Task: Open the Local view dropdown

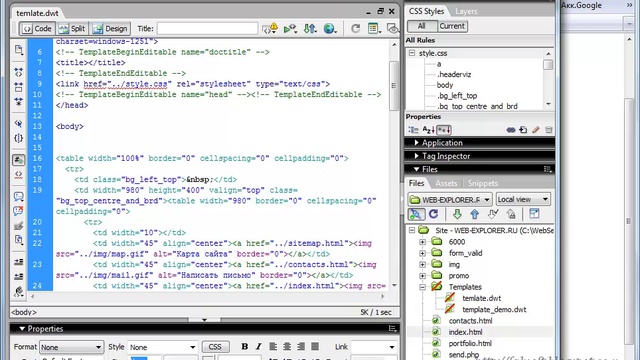Action: click(x=523, y=199)
